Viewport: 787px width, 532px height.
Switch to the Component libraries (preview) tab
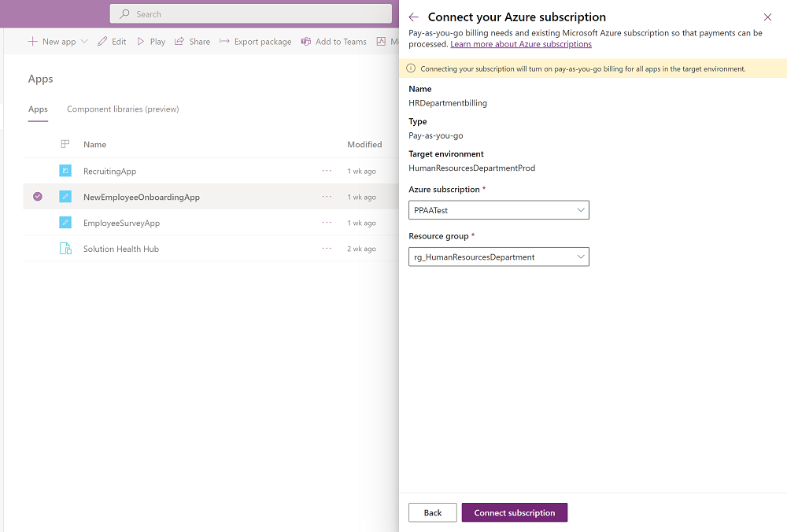click(x=123, y=109)
